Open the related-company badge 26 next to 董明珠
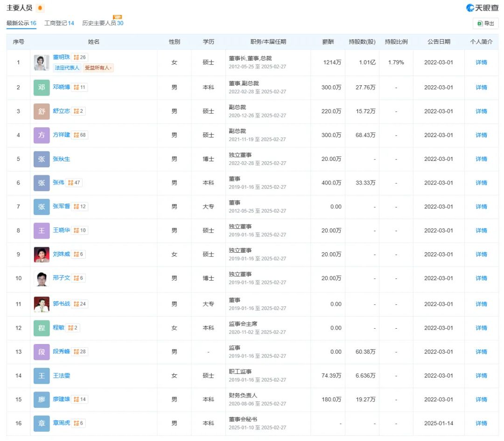Screen dimensions: 504x441 80,57
